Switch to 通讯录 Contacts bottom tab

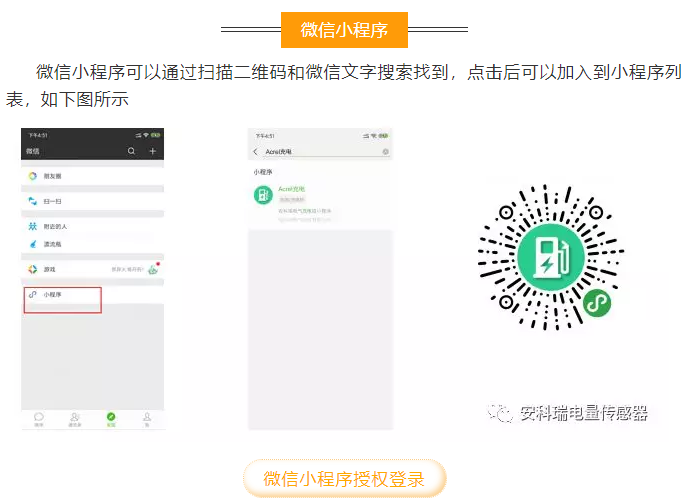click(x=75, y=419)
